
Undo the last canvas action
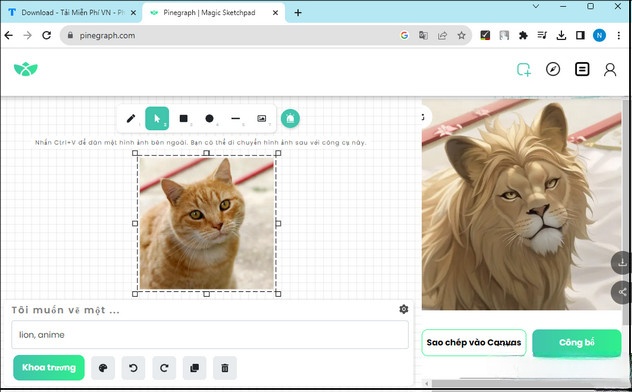(x=133, y=368)
